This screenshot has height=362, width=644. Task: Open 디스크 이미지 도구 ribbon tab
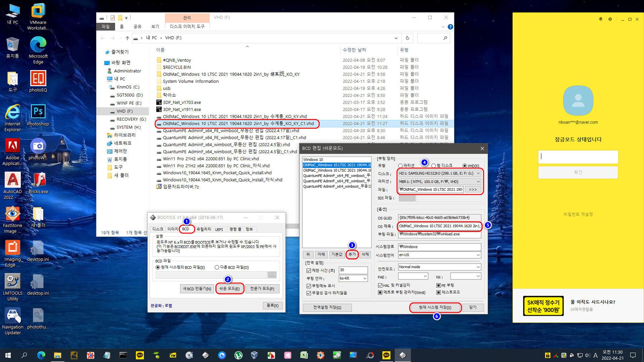[187, 26]
